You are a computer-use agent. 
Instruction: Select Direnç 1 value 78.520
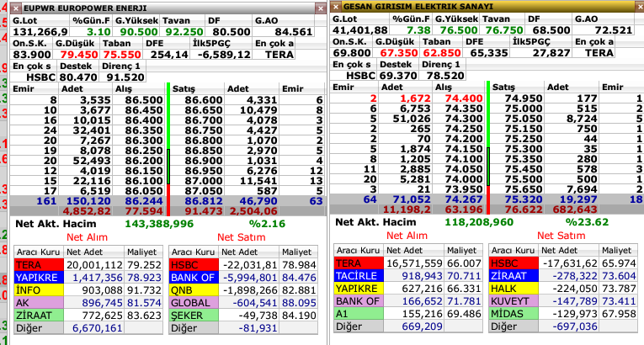click(x=445, y=76)
